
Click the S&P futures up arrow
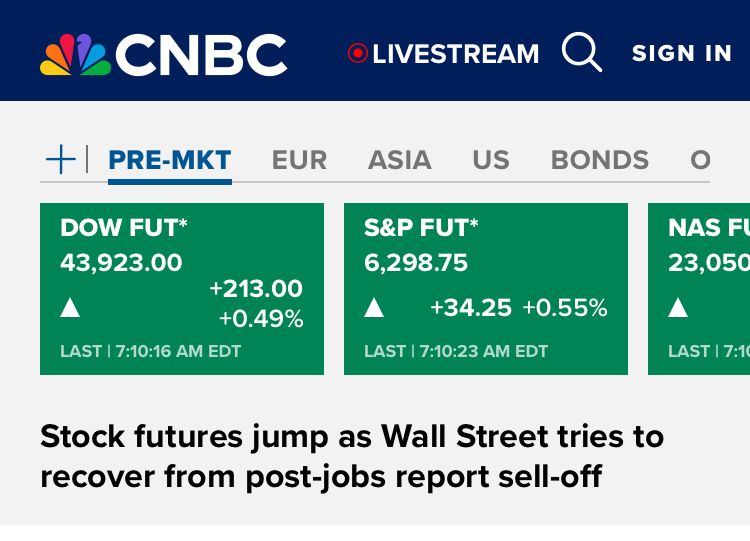point(374,308)
